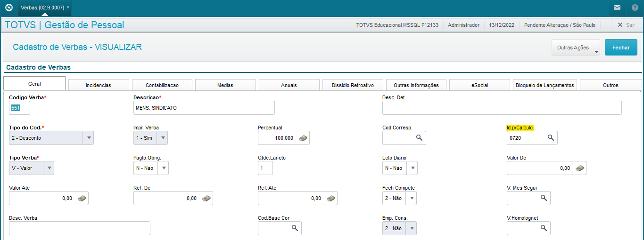This screenshot has width=644, height=240.
Task: Open the Outras Ações dropdown menu
Action: tap(576, 48)
